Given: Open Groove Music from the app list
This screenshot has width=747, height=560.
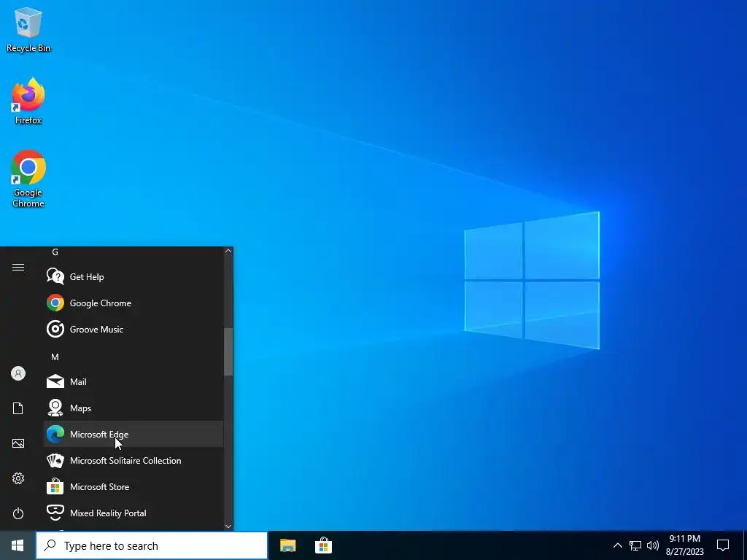Looking at the screenshot, I should tap(133, 329).
